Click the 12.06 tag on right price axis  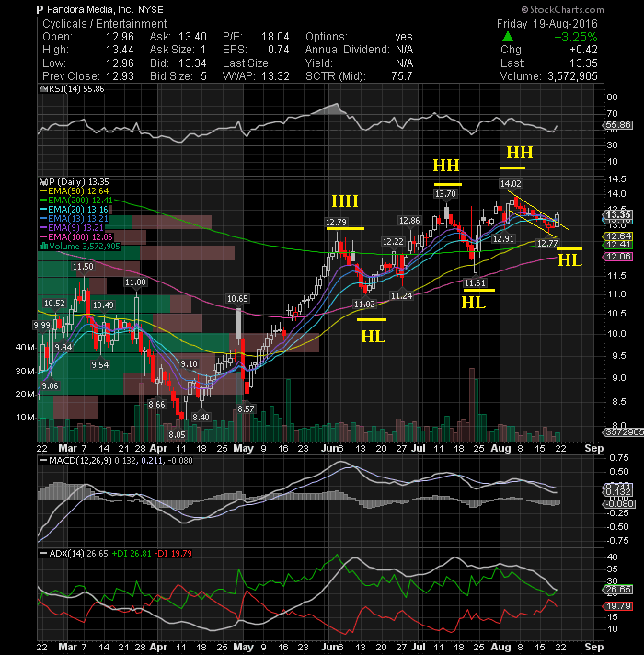tap(618, 257)
